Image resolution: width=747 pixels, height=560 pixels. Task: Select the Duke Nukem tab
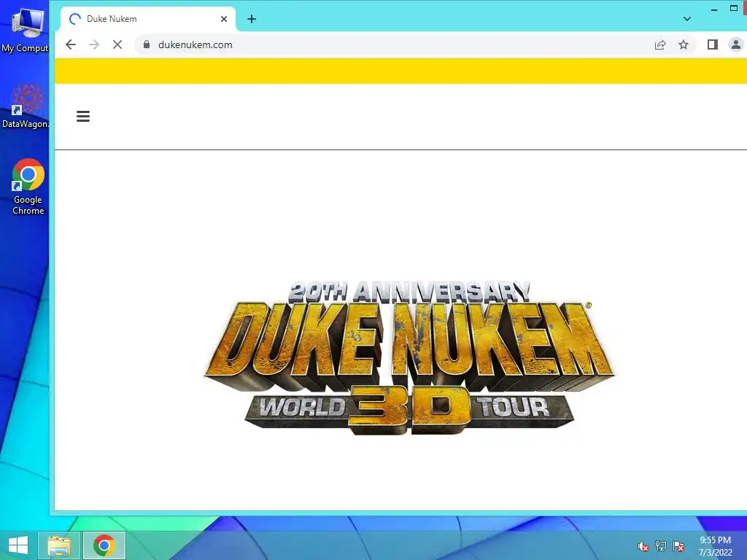[147, 19]
